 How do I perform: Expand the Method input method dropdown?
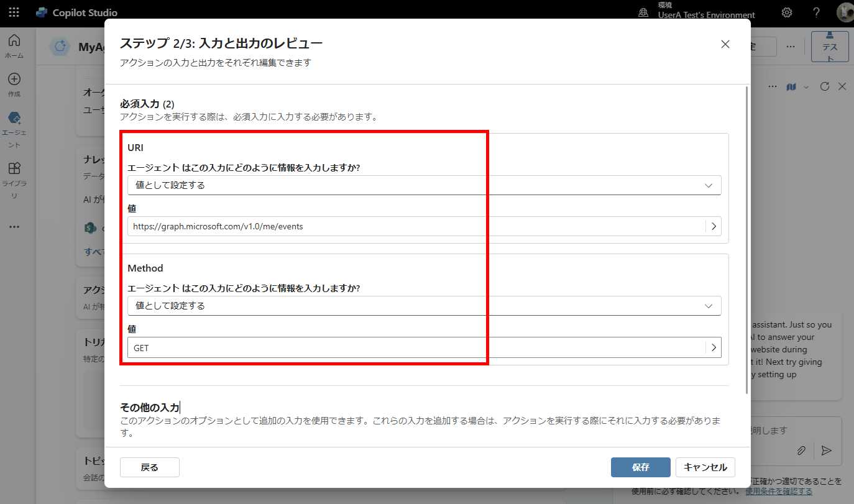[424, 306]
